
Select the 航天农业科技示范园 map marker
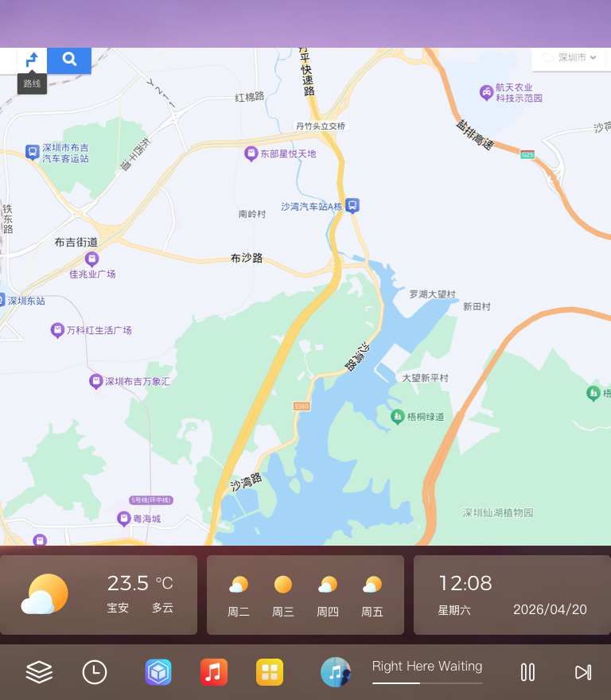(486, 93)
